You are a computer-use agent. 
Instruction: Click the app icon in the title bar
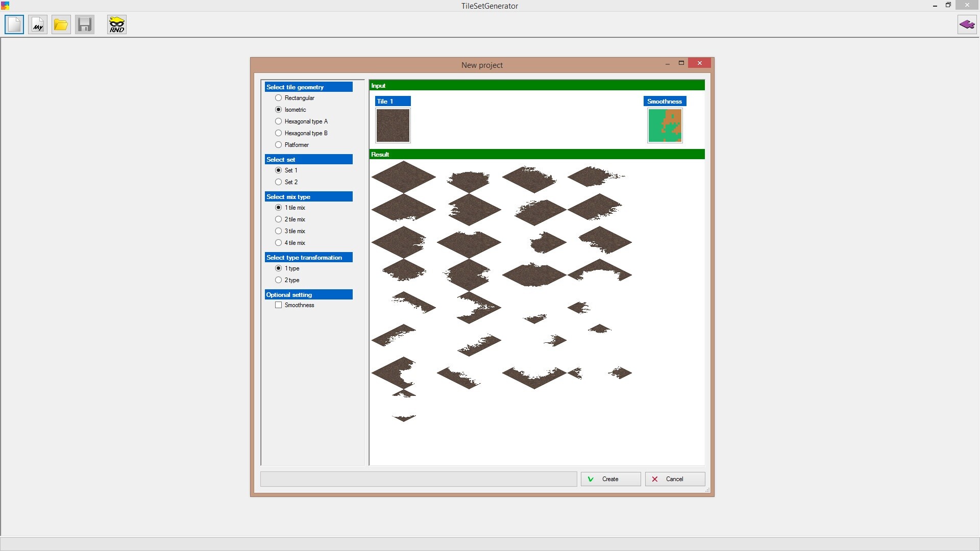pos(5,6)
